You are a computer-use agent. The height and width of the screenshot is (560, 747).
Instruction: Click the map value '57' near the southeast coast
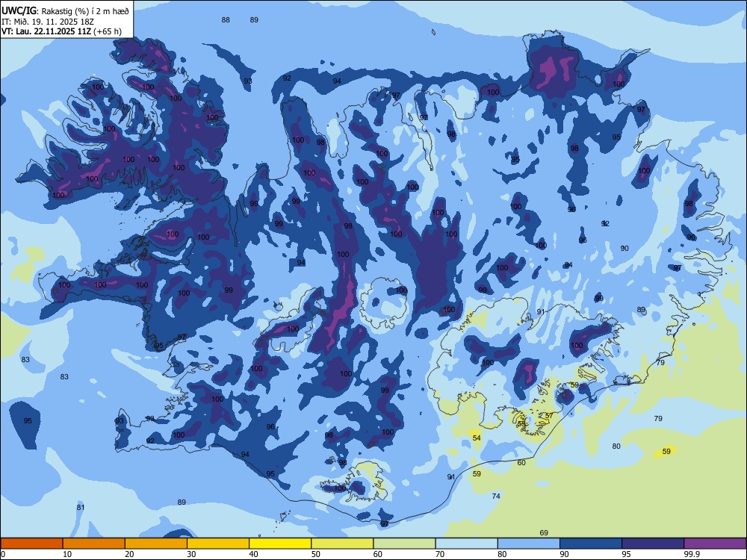click(549, 415)
